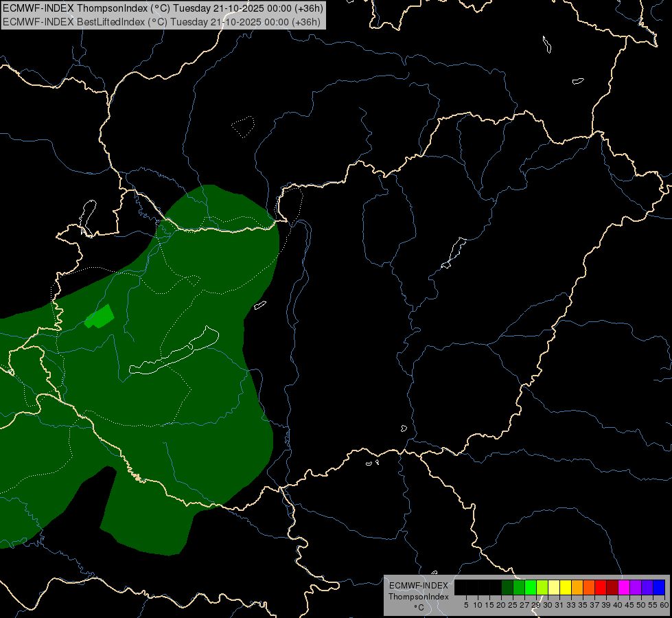This screenshot has height=618, width=672.
Task: Click the legend tick label '25'
Action: (513, 605)
